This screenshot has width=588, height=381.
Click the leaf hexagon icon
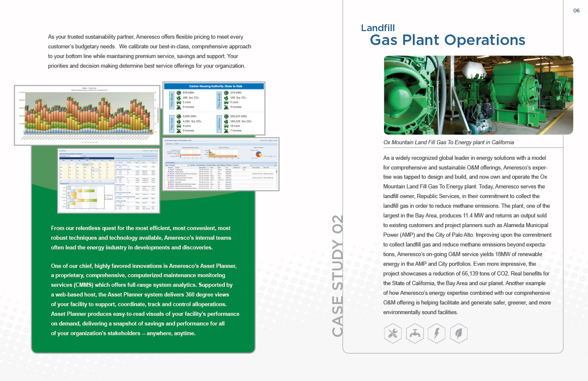459,334
